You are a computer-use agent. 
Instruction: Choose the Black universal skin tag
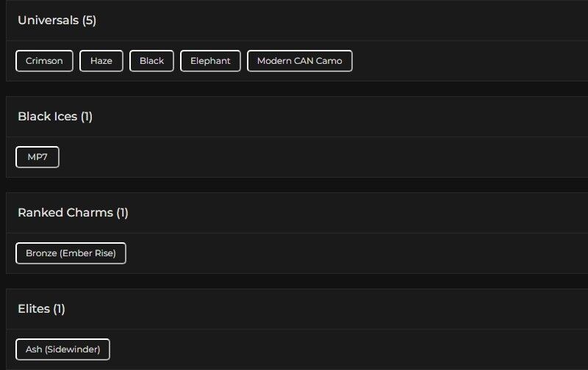[151, 61]
